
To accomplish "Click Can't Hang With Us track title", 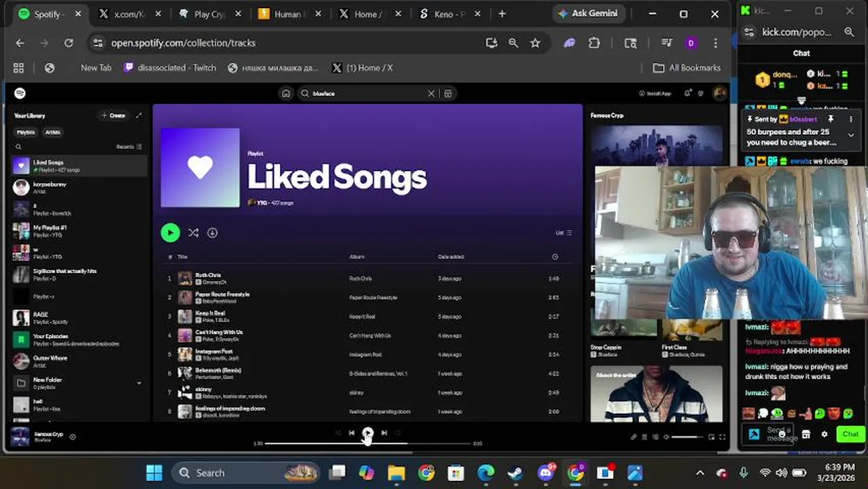I will point(219,332).
